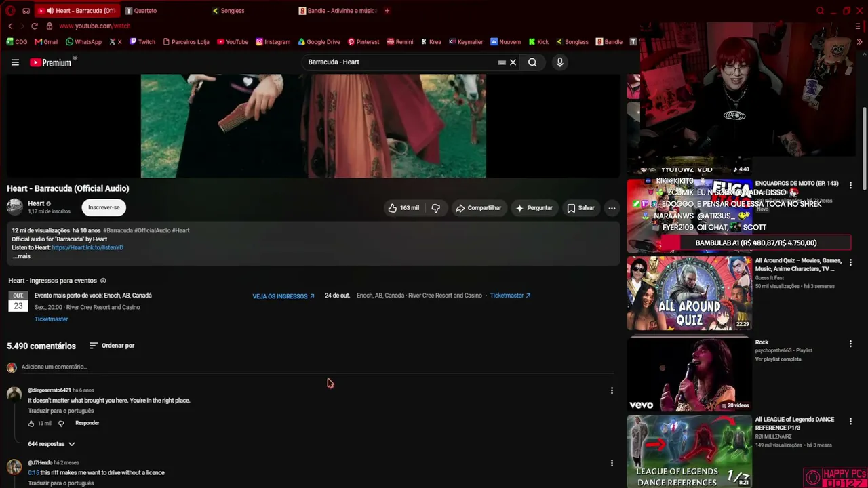Image resolution: width=868 pixels, height=488 pixels.
Task: Jump to the 0:15 timestamp in the comment
Action: point(33,473)
